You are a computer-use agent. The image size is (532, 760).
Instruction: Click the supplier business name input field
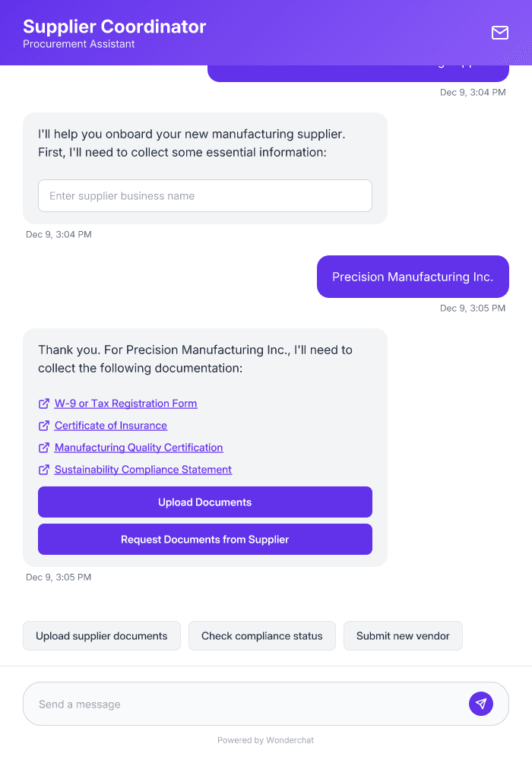pos(204,195)
